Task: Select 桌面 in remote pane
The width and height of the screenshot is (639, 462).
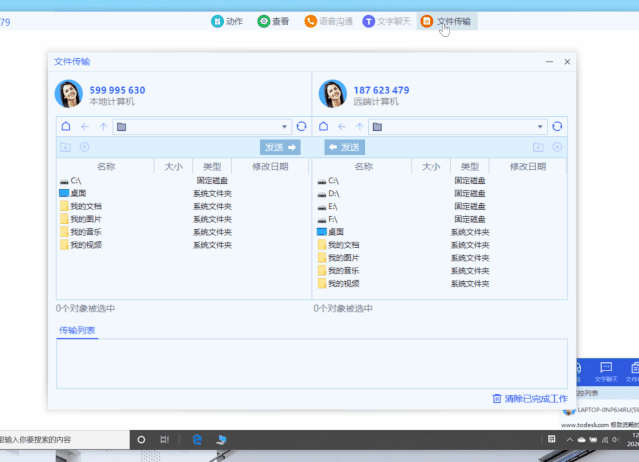Action: point(441,232)
